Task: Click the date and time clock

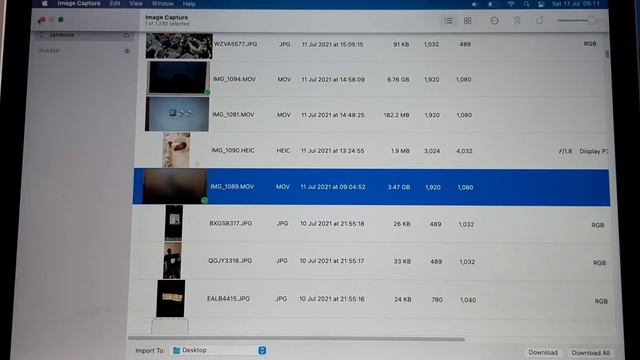Action: click(x=576, y=4)
